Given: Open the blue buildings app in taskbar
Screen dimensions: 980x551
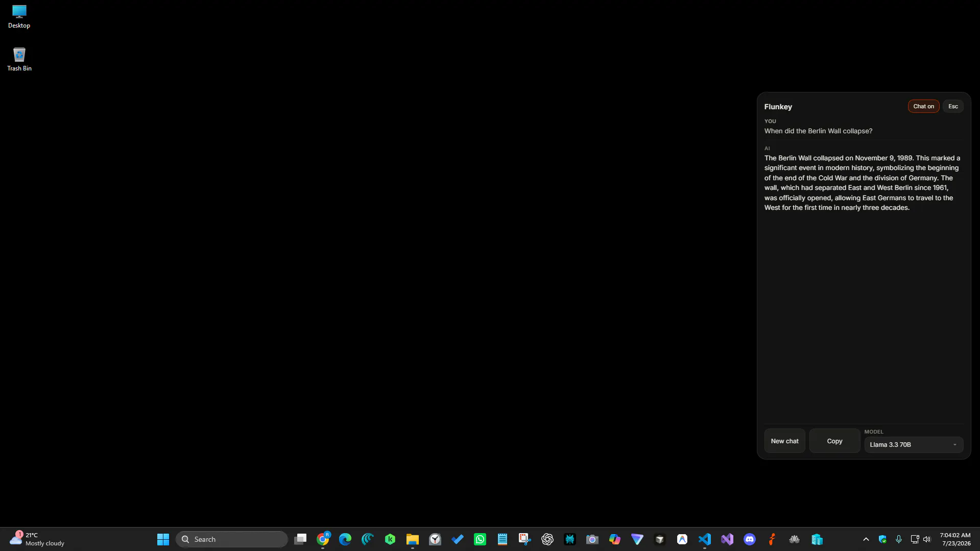Looking at the screenshot, I should coord(817,539).
